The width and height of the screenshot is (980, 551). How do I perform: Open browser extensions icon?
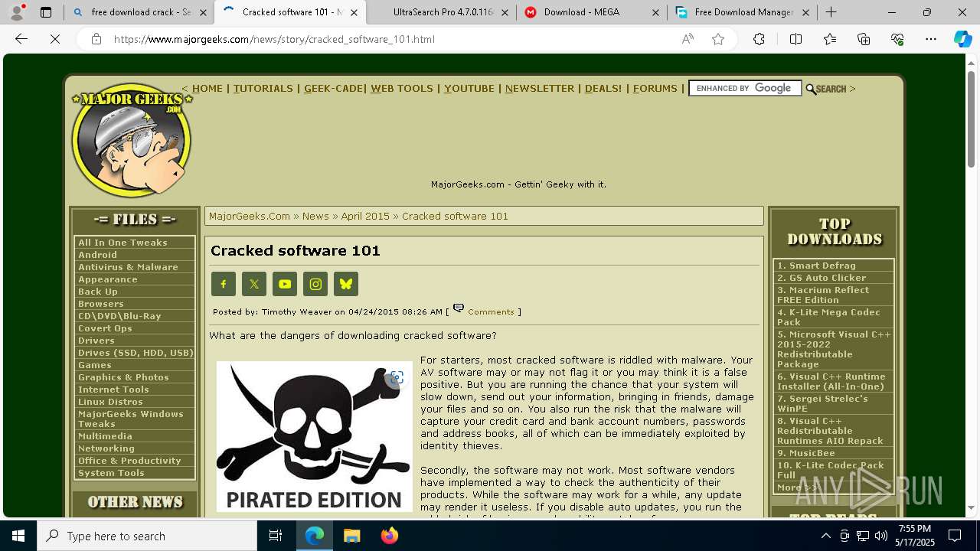click(759, 39)
